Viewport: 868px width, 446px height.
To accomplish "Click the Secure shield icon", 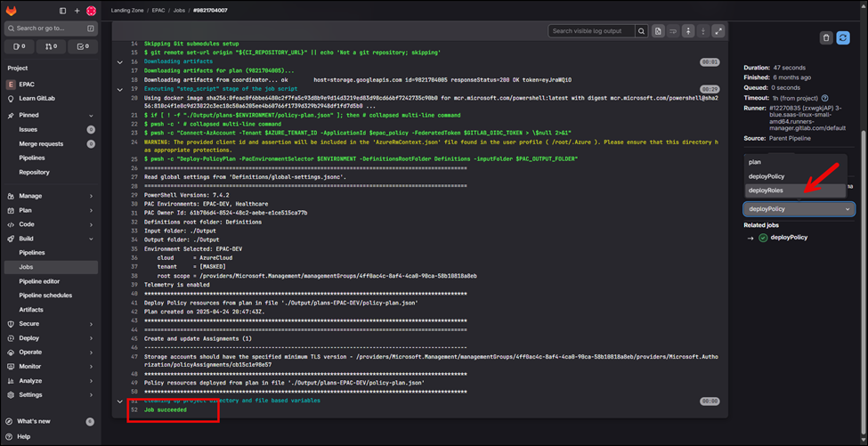I will [x=11, y=324].
